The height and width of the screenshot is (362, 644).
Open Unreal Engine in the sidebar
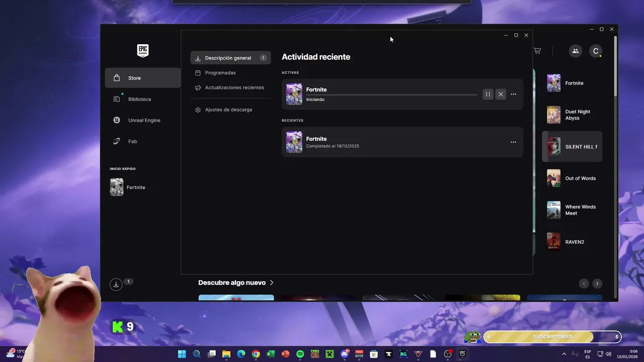click(x=143, y=120)
